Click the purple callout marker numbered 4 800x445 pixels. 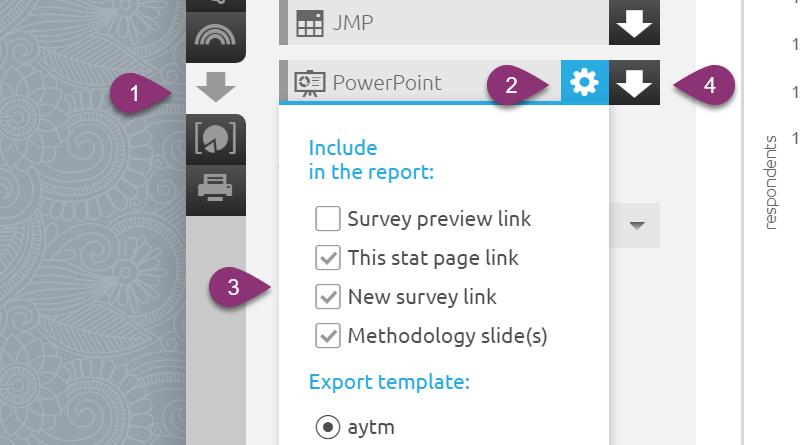710,85
